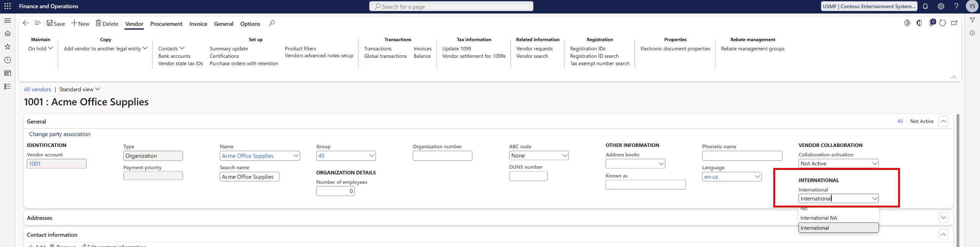
Task: Open the app launcher waffle icon
Action: coord(8,6)
